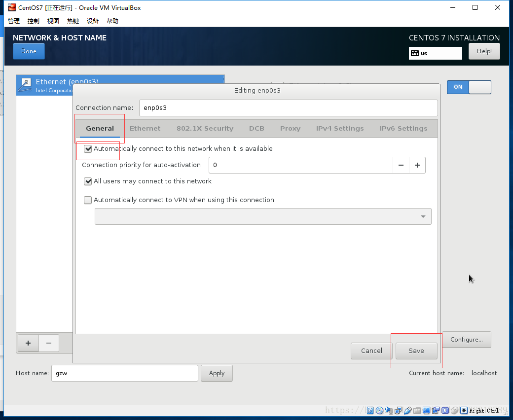Viewport: 513px width, 420px height.
Task: Open the IPv4 Settings tab
Action: click(x=339, y=129)
